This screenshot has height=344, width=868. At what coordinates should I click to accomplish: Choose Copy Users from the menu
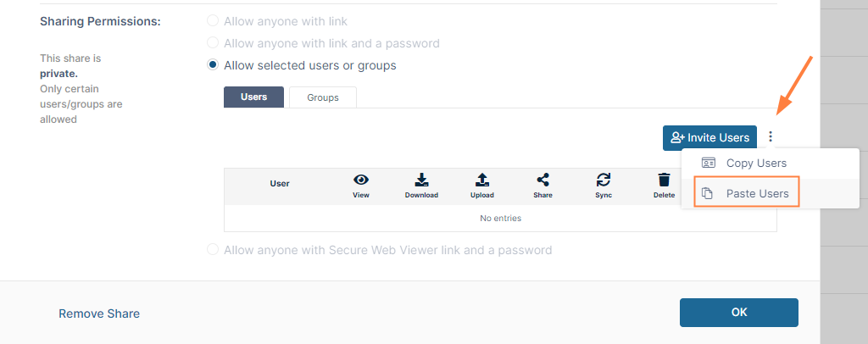coord(756,163)
